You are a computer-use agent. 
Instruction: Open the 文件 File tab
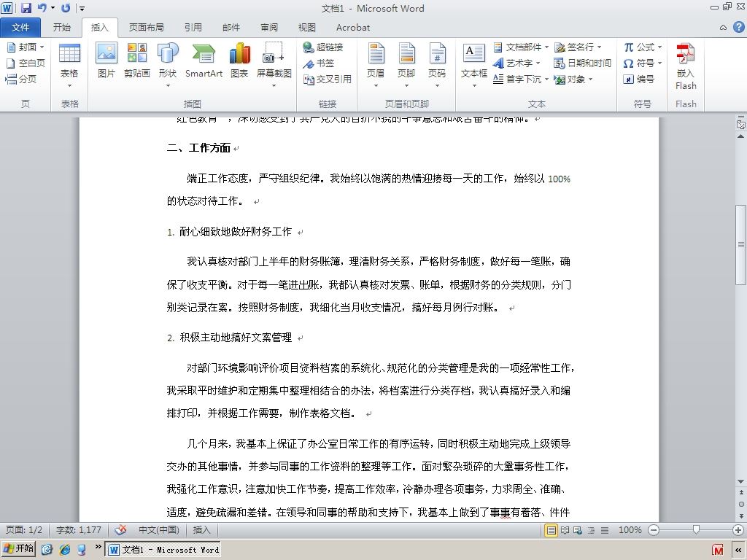pos(20,27)
